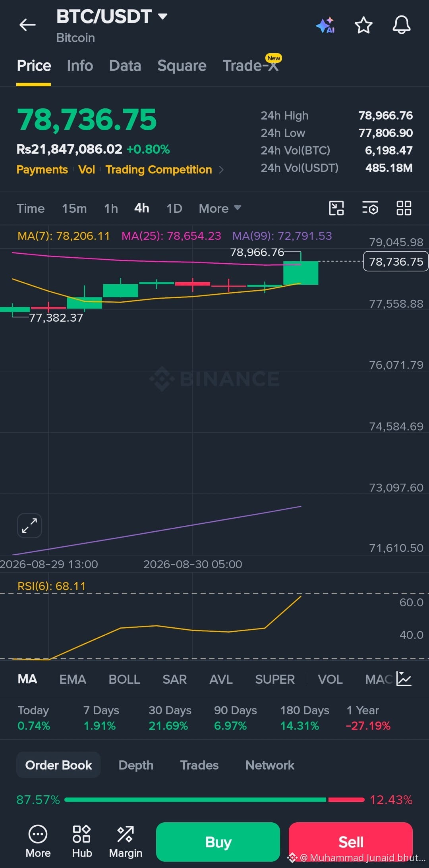Open the Trade-X tab
Viewport: 429px width, 868px height.
tap(251, 66)
